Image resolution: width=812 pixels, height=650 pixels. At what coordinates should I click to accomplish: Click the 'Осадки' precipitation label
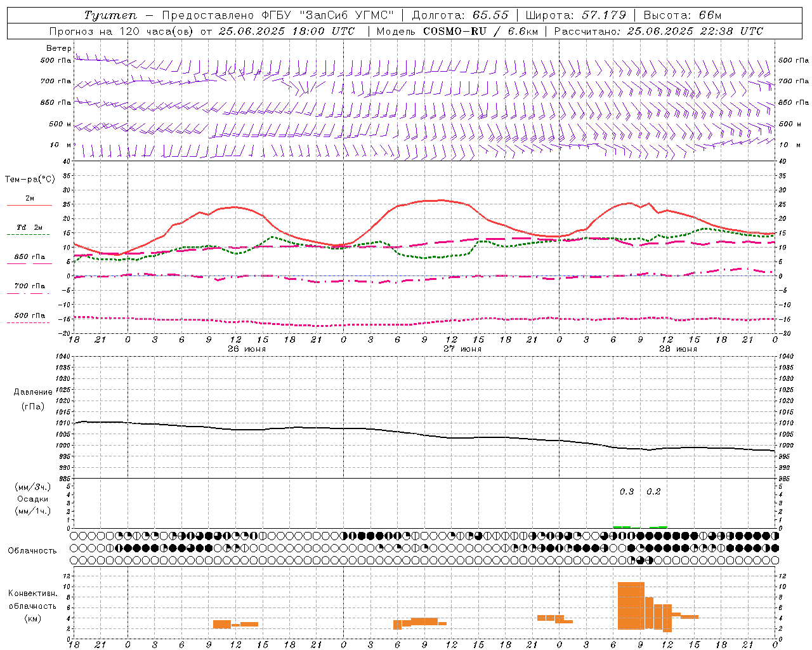(32, 499)
